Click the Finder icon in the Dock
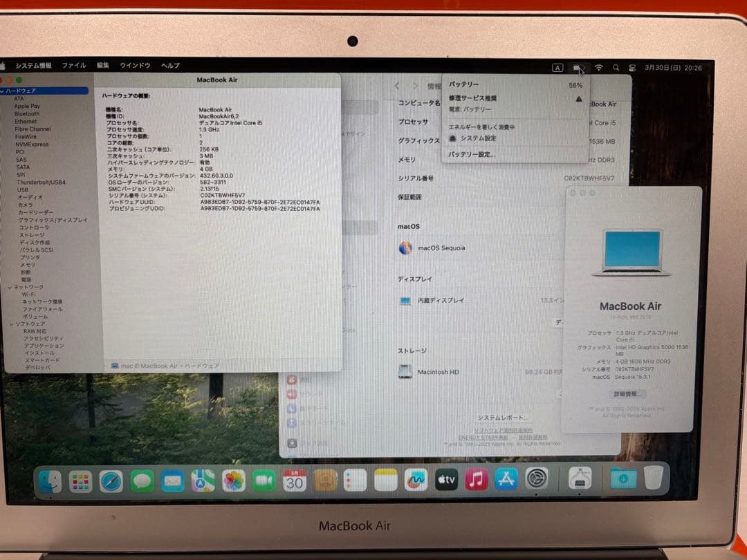This screenshot has height=560, width=747. pyautogui.click(x=50, y=481)
